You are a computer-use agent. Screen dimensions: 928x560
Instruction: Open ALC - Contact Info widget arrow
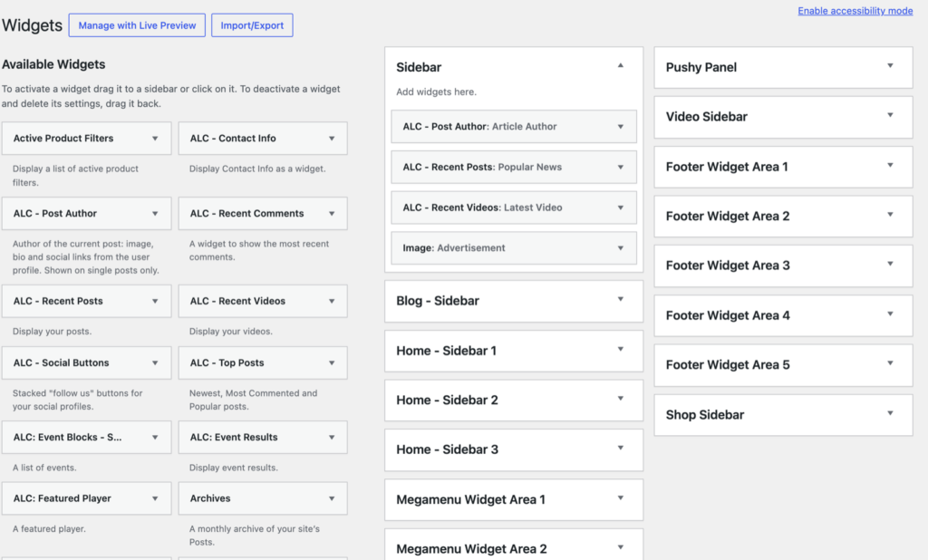(x=332, y=139)
